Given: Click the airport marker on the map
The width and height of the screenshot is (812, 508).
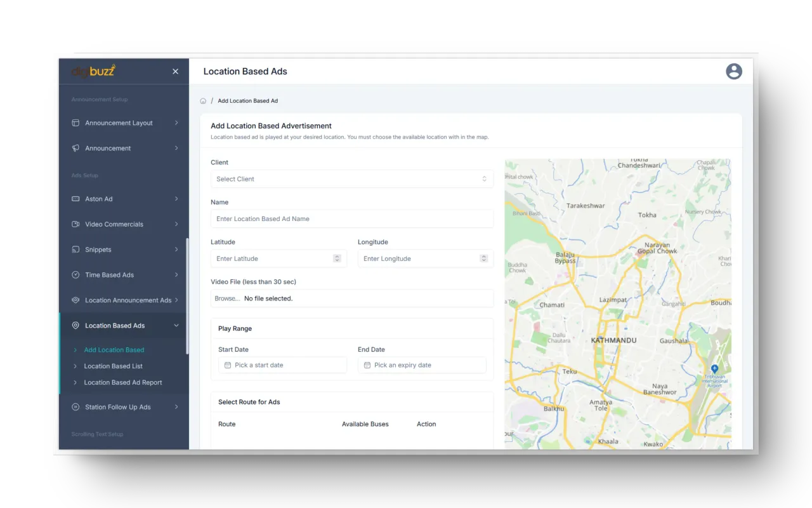Looking at the screenshot, I should (x=714, y=368).
